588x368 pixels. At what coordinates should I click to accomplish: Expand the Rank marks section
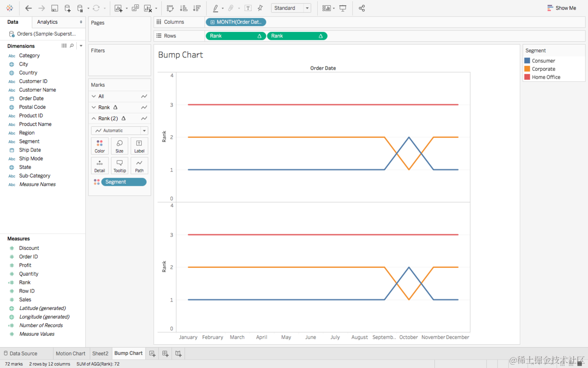click(x=94, y=107)
